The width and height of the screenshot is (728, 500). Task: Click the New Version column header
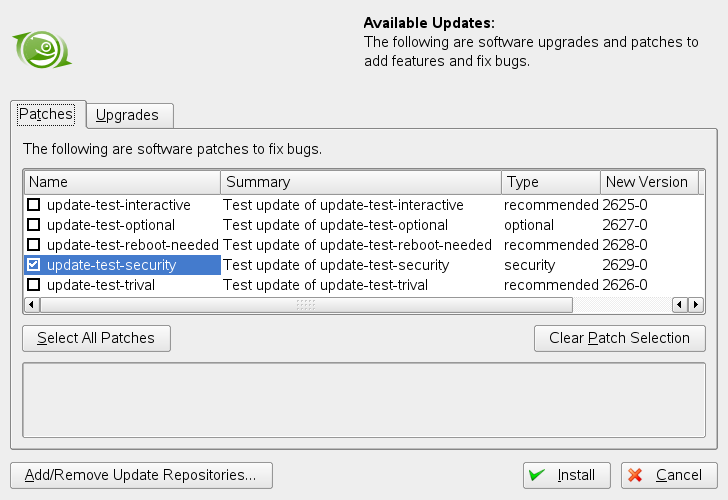pyautogui.click(x=646, y=182)
